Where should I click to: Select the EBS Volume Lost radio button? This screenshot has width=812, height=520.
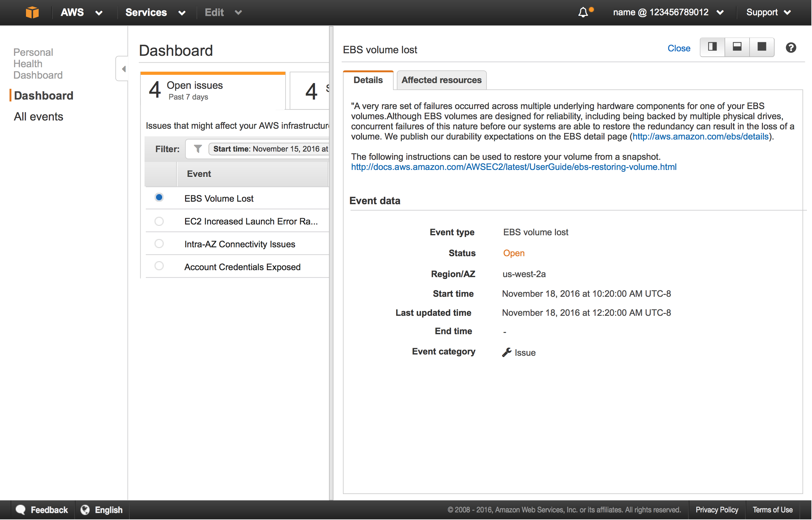pos(159,198)
